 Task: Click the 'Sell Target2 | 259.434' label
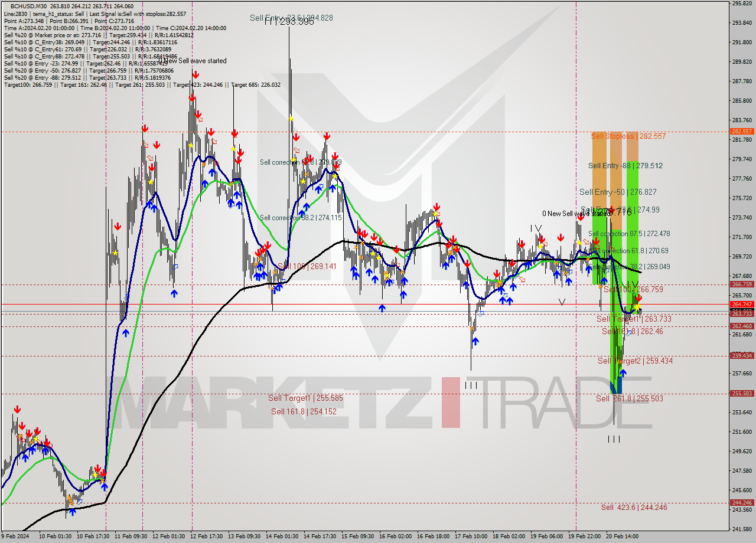coord(635,361)
